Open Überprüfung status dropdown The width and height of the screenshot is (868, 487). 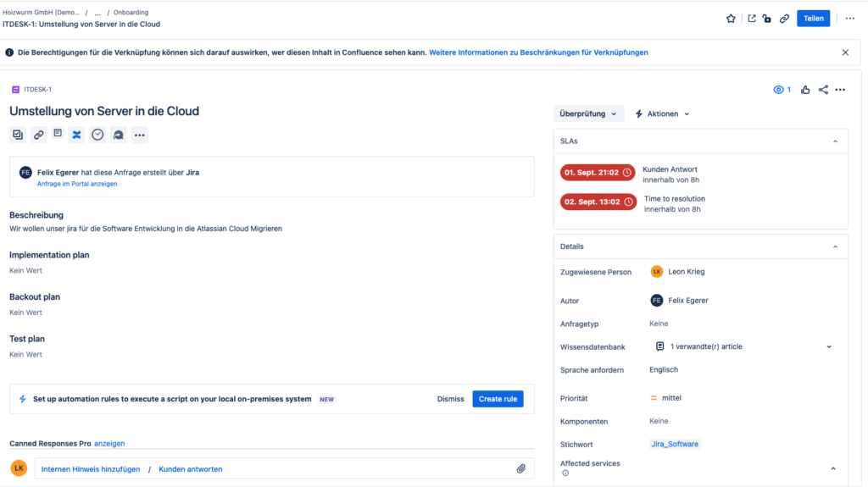[x=588, y=113]
